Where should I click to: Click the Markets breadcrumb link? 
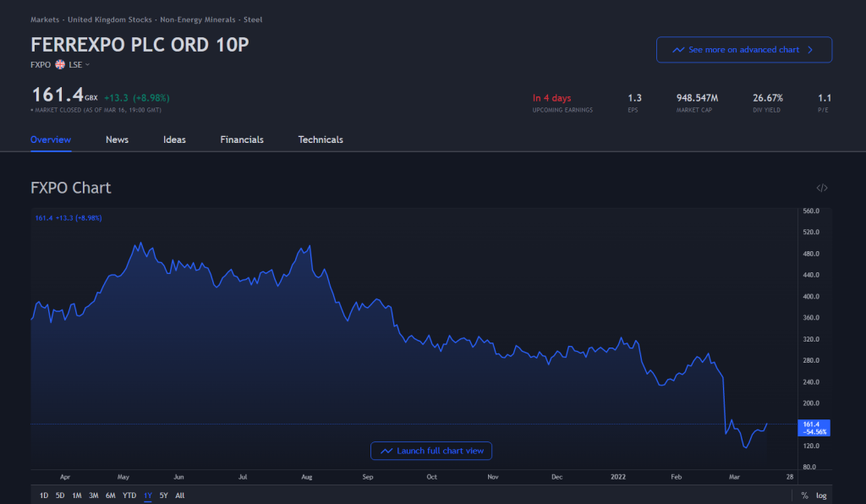[x=45, y=19]
